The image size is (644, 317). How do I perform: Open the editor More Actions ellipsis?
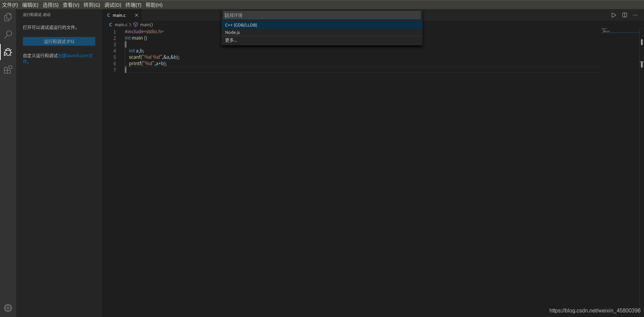coord(635,15)
